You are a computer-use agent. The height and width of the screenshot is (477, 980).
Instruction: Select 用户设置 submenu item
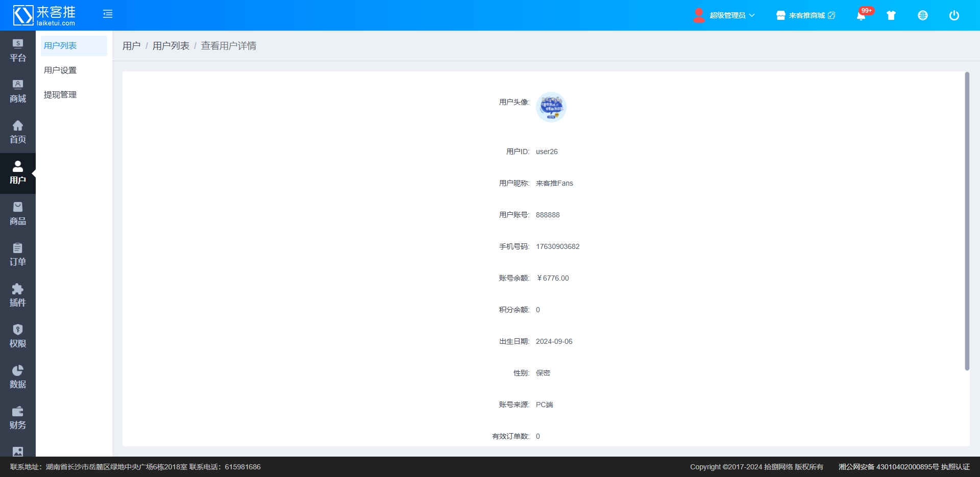coord(60,70)
